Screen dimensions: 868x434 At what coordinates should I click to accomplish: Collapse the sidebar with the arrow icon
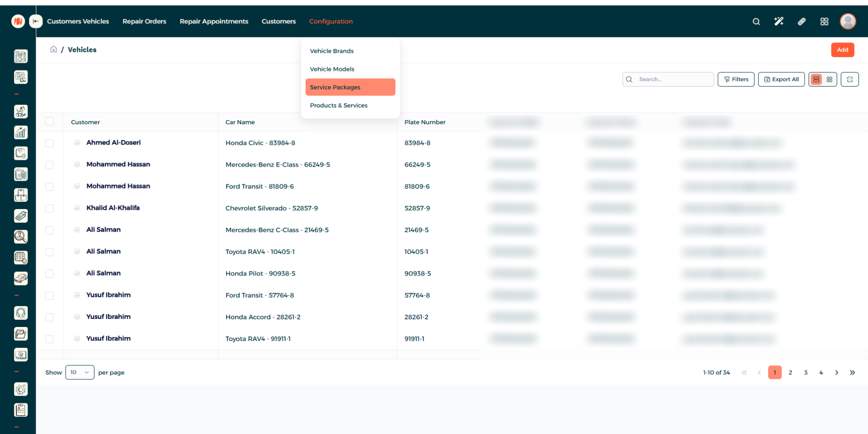tap(36, 21)
